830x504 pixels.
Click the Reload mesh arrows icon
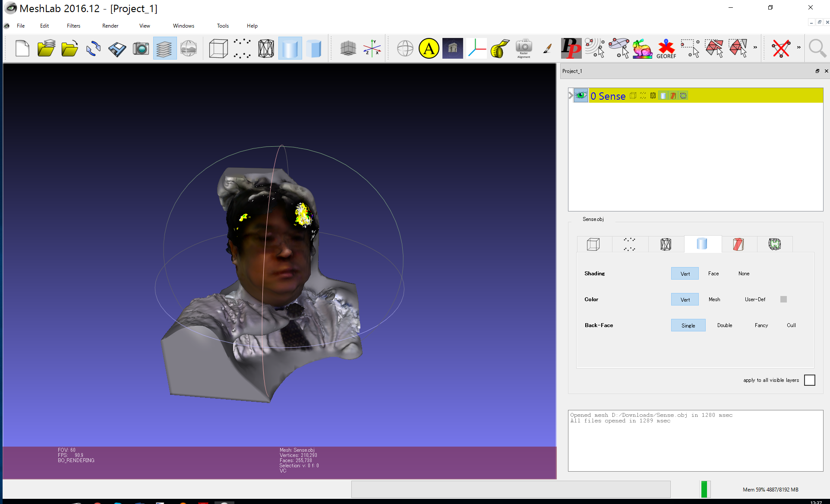click(93, 48)
